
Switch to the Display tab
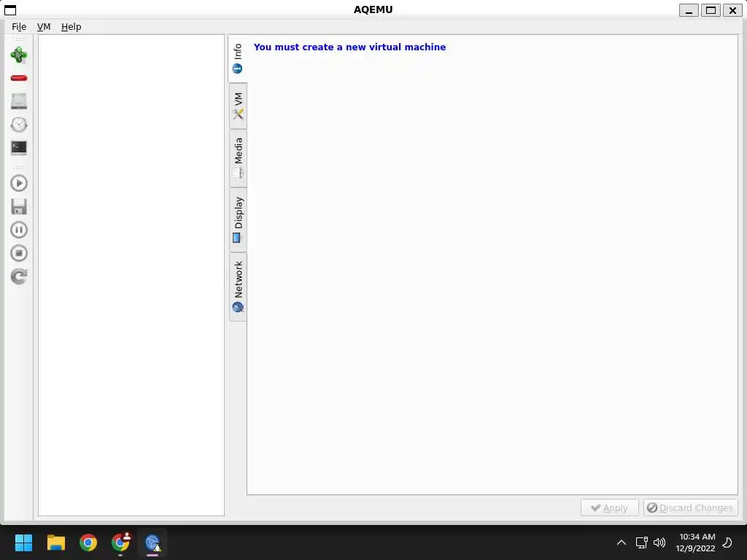point(238,219)
